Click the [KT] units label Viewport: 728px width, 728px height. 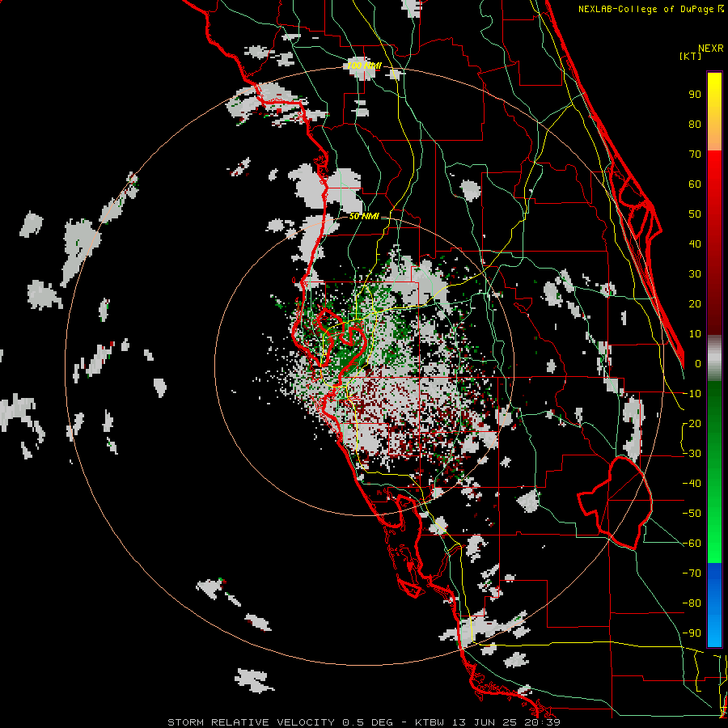(691, 56)
